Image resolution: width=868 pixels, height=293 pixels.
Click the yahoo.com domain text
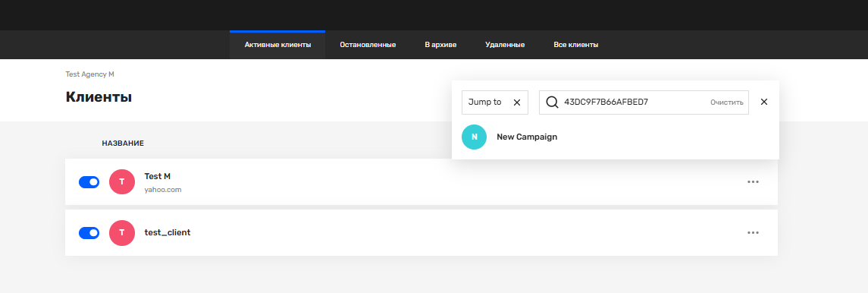pyautogui.click(x=163, y=190)
